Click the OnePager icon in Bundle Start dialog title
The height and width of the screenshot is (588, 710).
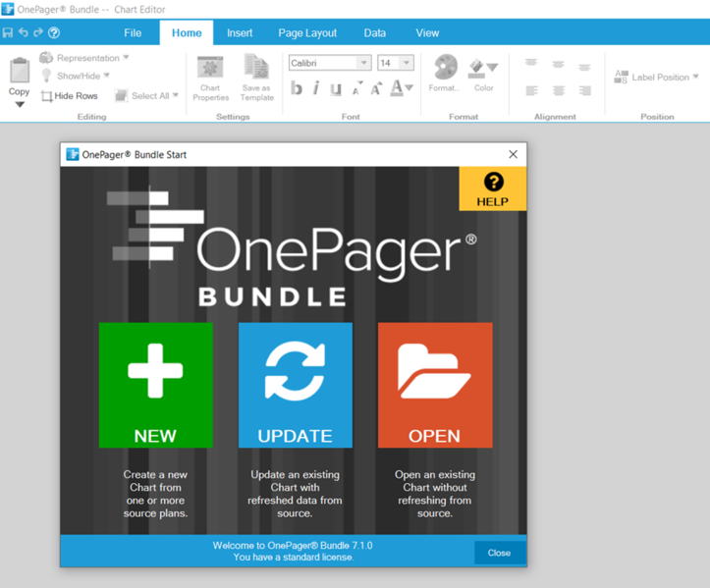(73, 154)
